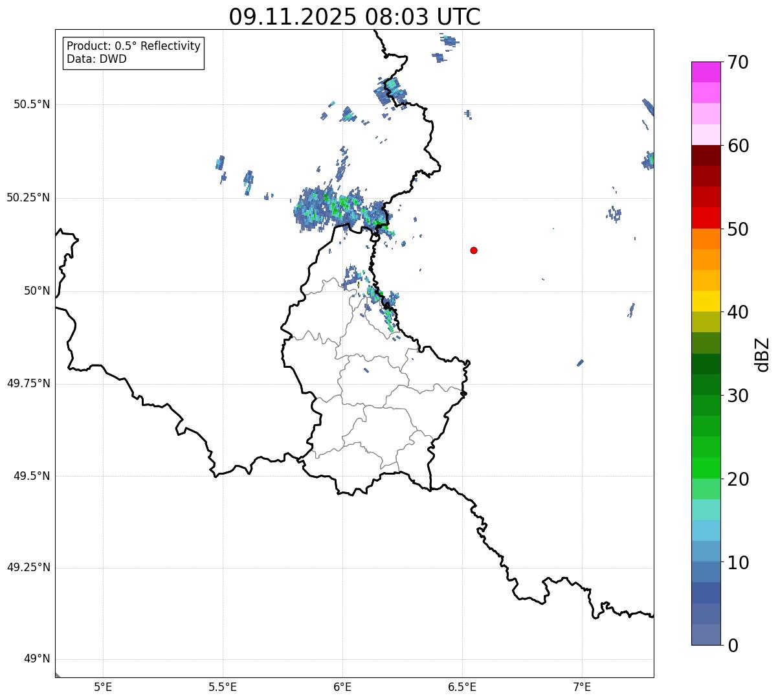Screen dimensions: 778x700
Task: Click the 50°N latitude label
Action: tap(38, 291)
